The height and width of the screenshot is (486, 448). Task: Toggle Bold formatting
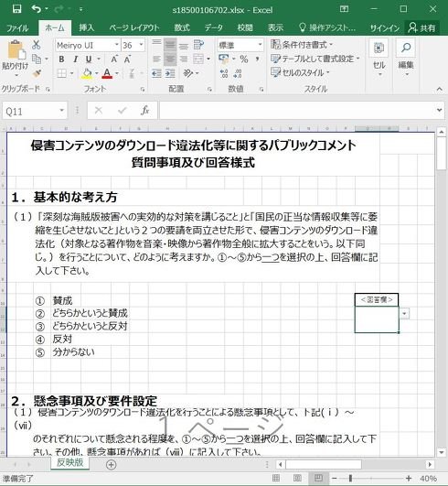pyautogui.click(x=61, y=59)
